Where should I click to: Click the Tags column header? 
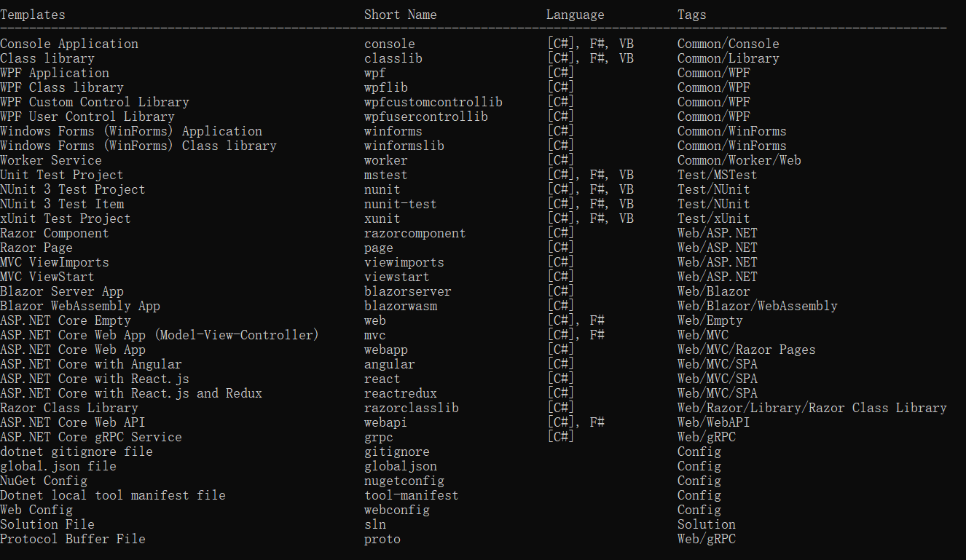tap(691, 15)
